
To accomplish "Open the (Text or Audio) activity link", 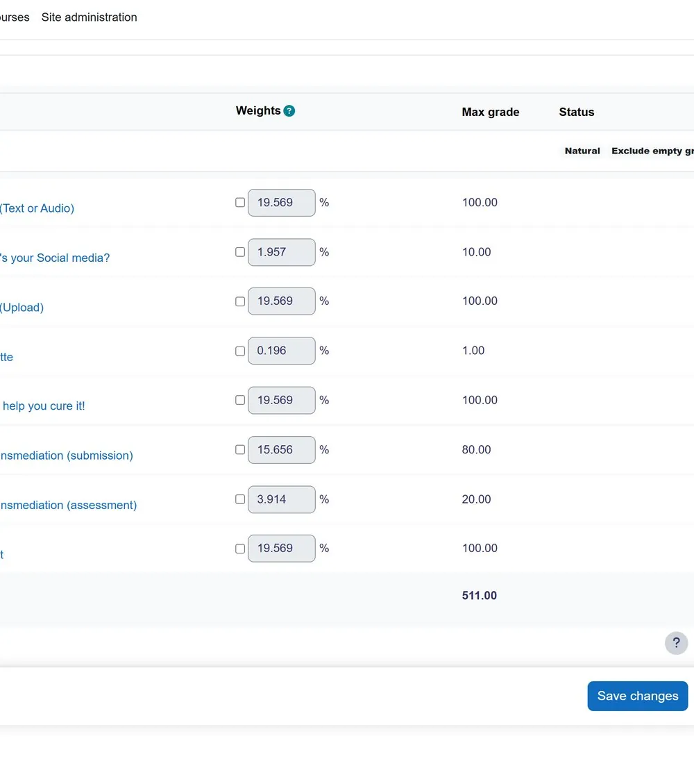I will (x=37, y=208).
